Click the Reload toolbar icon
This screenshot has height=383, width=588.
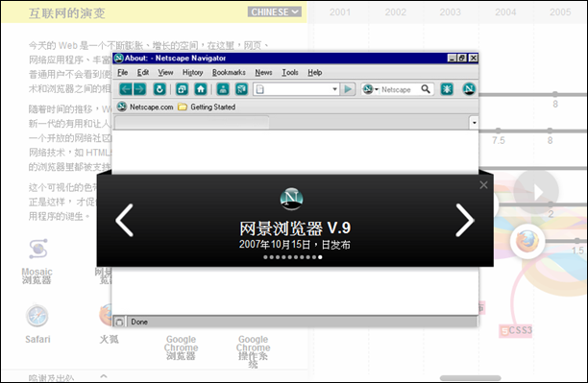159,89
